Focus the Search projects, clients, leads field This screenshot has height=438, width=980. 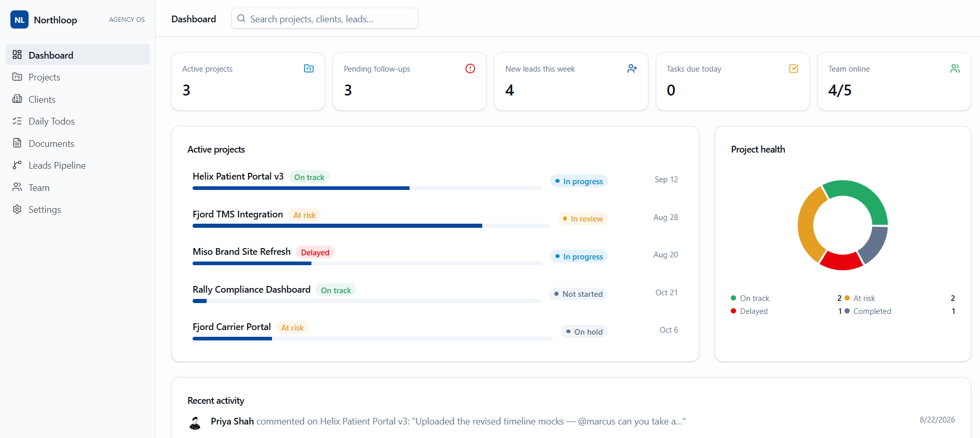click(325, 19)
